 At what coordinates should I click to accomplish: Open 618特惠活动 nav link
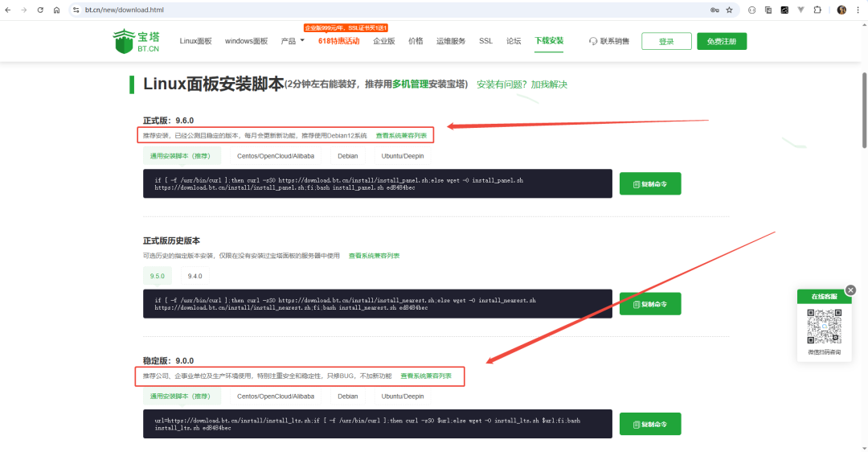[339, 41]
